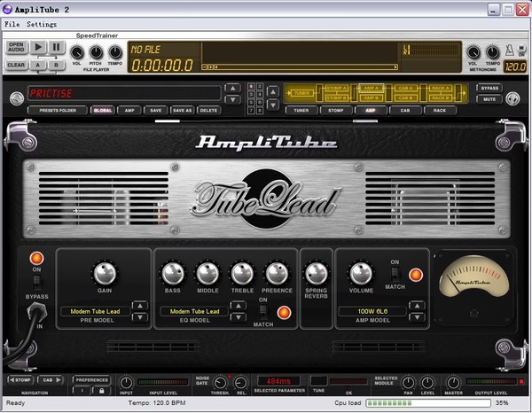Select previous EQ MODEL with up arrow
This screenshot has height=413, width=532.
coord(239,306)
